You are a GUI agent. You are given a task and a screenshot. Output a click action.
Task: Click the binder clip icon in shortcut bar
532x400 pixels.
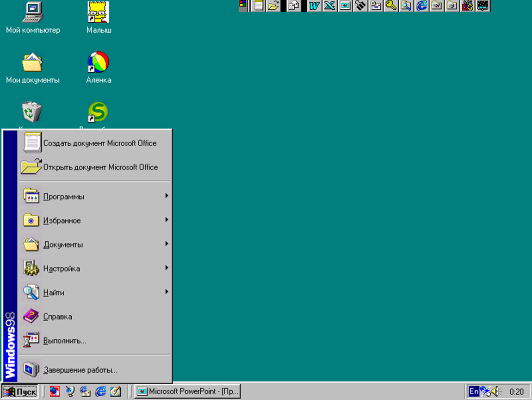pos(360,6)
